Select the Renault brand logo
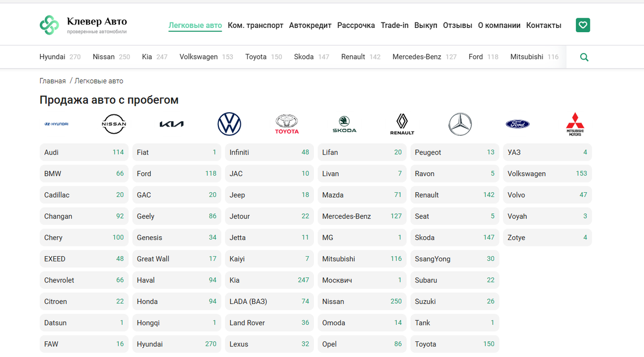Image resolution: width=644 pixels, height=357 pixels. (402, 124)
